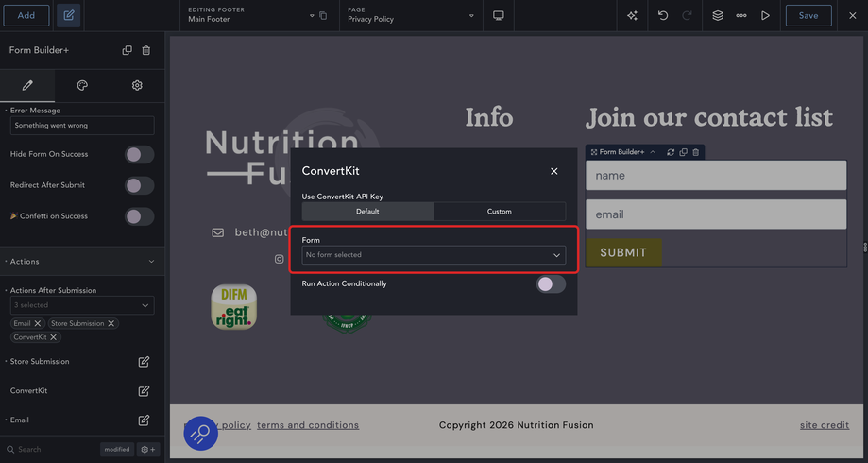Click the canvas email input field

[x=716, y=214]
